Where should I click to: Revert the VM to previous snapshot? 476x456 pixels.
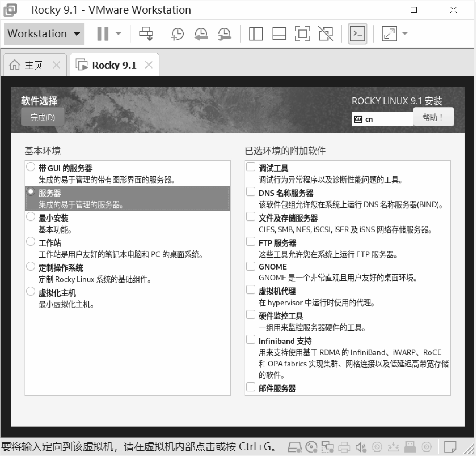point(201,33)
